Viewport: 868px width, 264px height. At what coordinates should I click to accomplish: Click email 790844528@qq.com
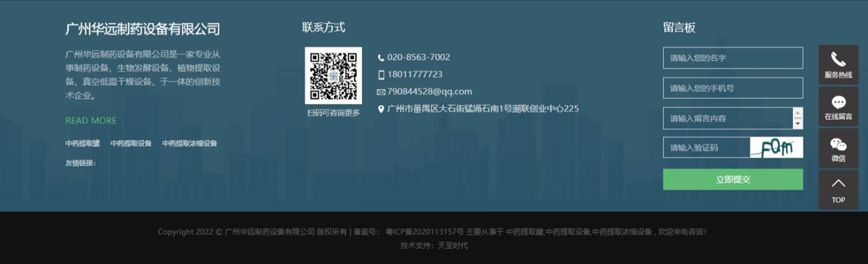(430, 92)
